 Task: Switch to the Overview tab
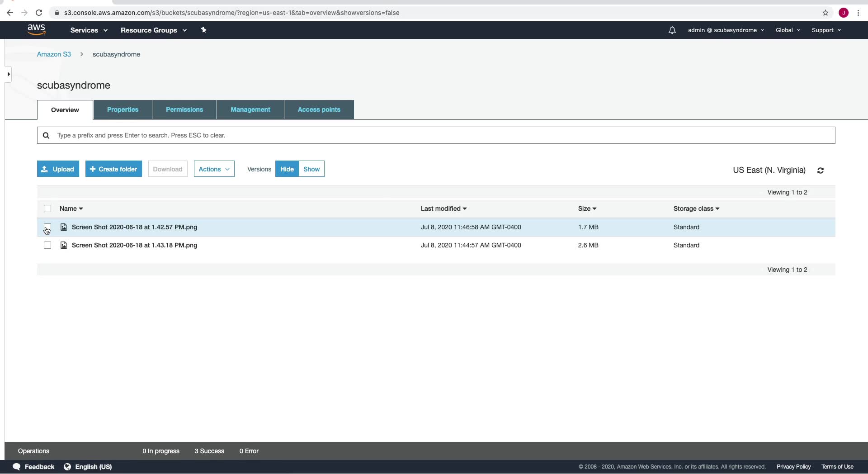pos(65,110)
